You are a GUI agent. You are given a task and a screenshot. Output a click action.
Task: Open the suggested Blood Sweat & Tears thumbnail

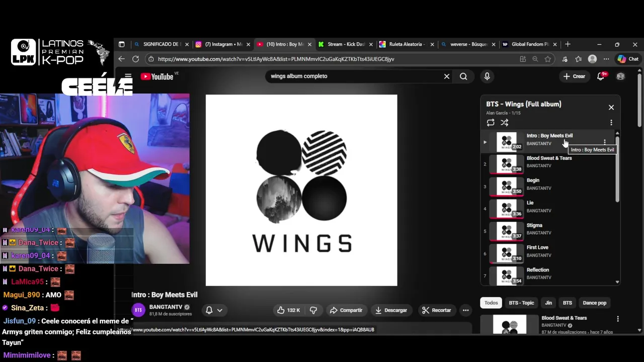pos(510,325)
